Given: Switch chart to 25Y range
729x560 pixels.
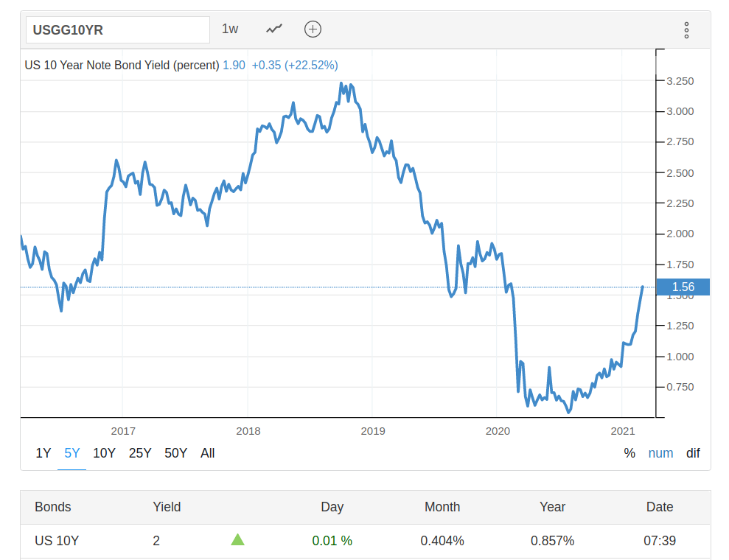Looking at the screenshot, I should pos(140,453).
